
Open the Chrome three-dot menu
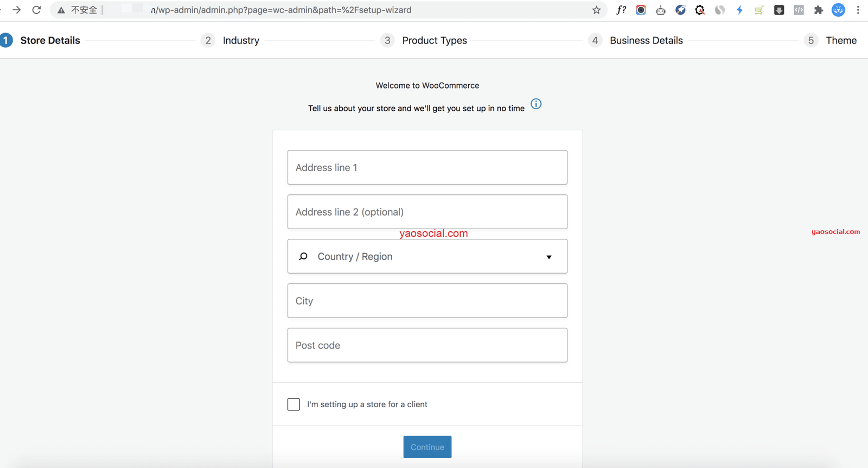point(858,10)
